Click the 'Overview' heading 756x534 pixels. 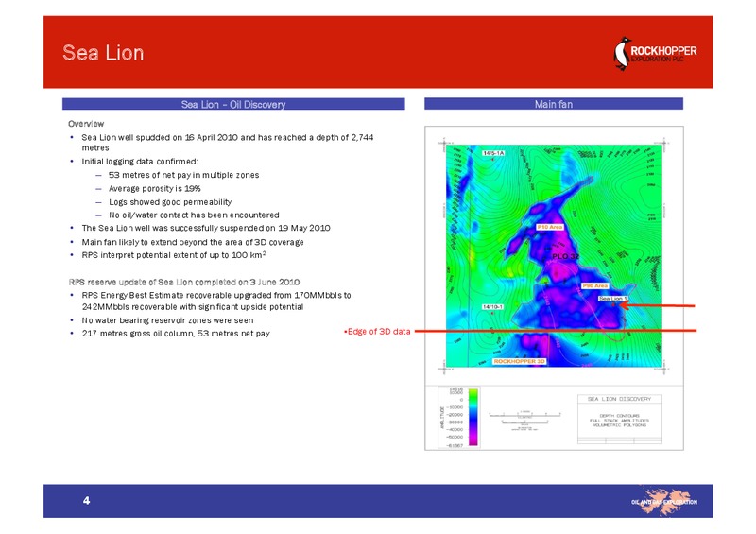click(x=86, y=124)
